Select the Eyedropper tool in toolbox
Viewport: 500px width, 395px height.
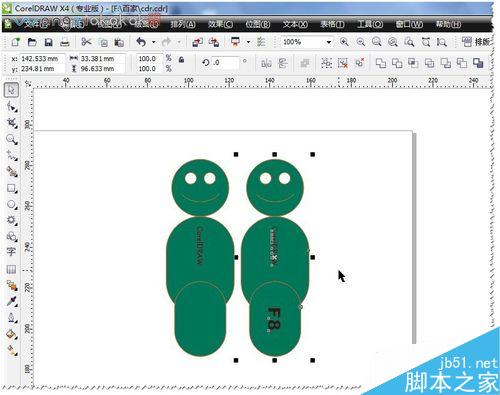12,301
